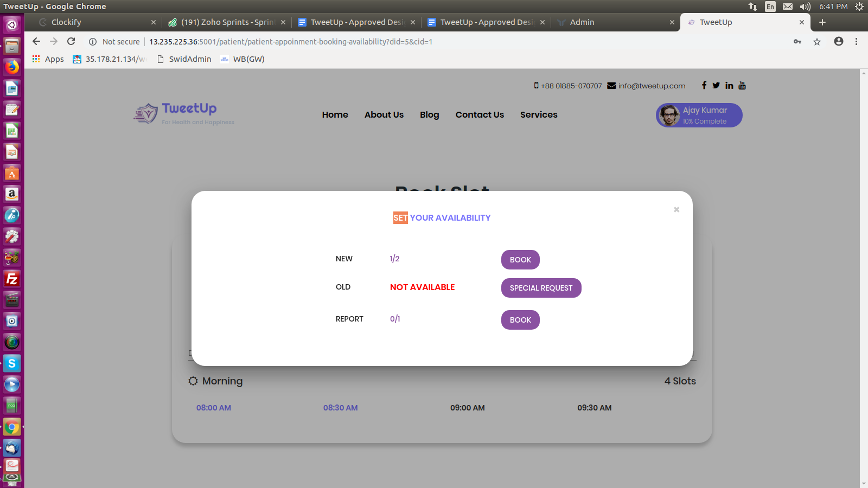Open the keyboard language En indicator
Image resolution: width=868 pixels, height=488 pixels.
(x=770, y=7)
